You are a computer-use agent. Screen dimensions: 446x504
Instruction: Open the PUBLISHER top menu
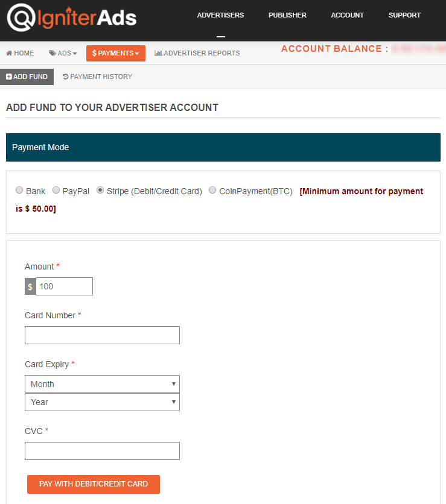(287, 15)
